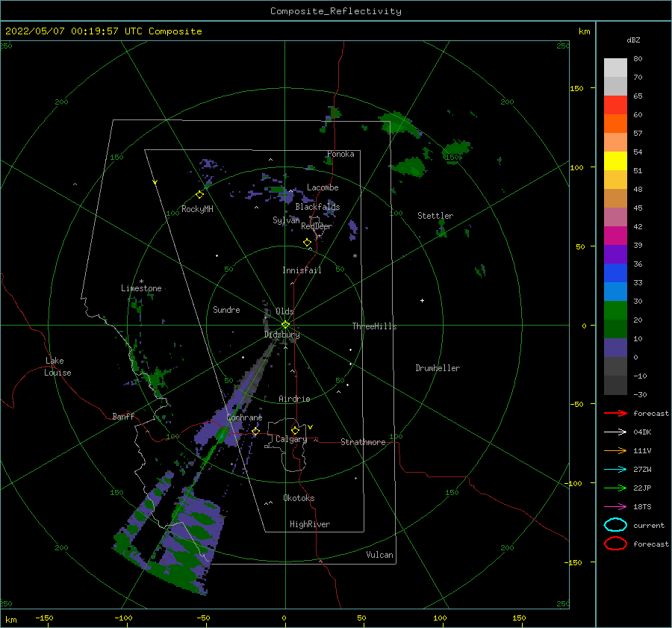Click the red forecast ellipse icon
672x628 pixels.
coord(615,544)
